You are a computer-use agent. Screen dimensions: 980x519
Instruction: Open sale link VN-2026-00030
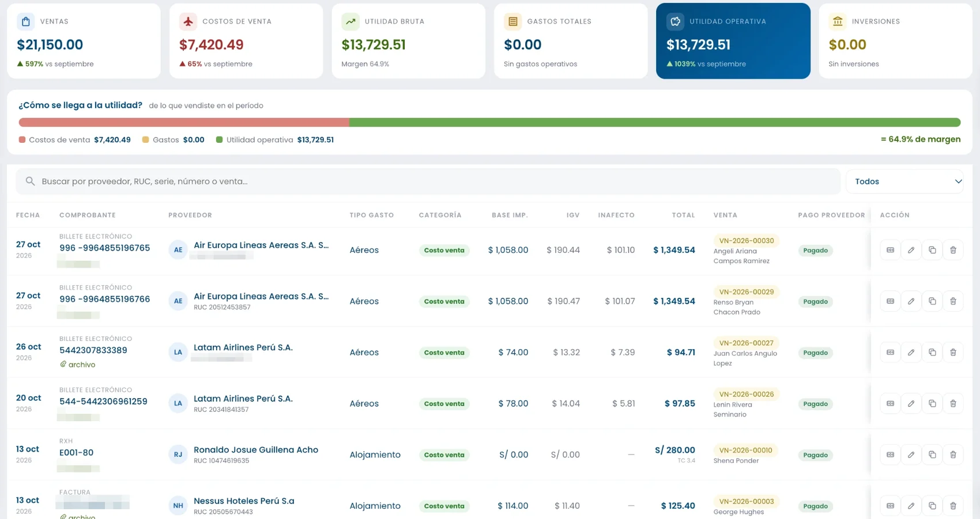click(x=746, y=241)
